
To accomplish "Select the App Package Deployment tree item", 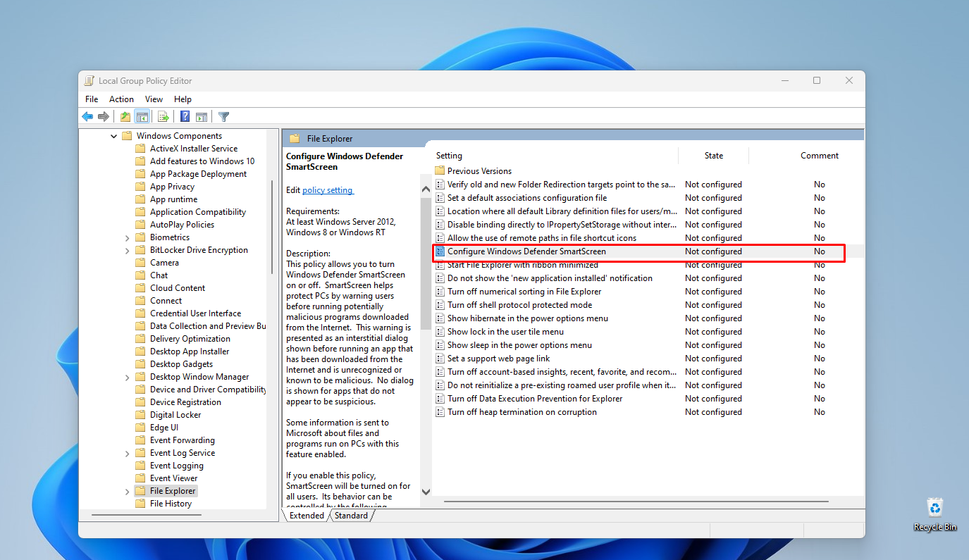I will [198, 174].
